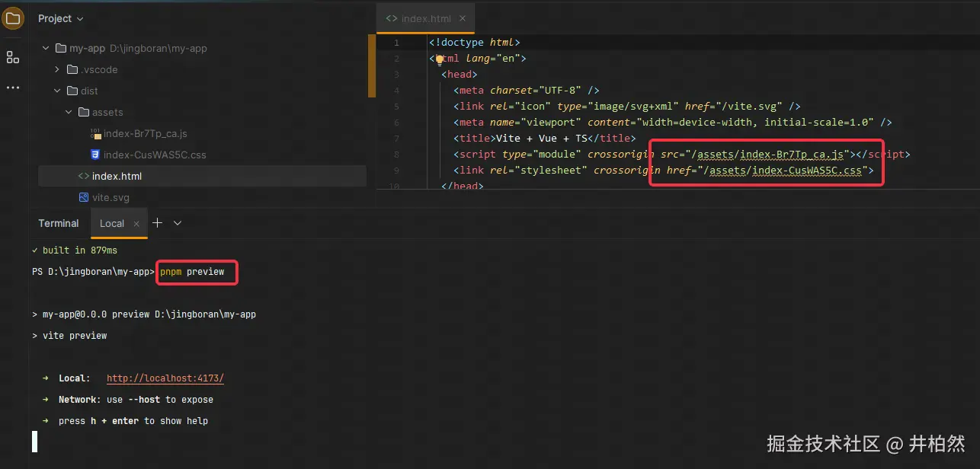Open the Project view dropdown
This screenshot has width=980, height=469.
point(61,18)
